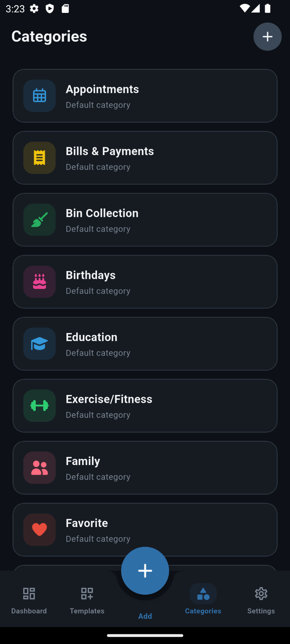Tap the dumbbell Exercise/Fitness icon
290x644 pixels.
click(39, 405)
